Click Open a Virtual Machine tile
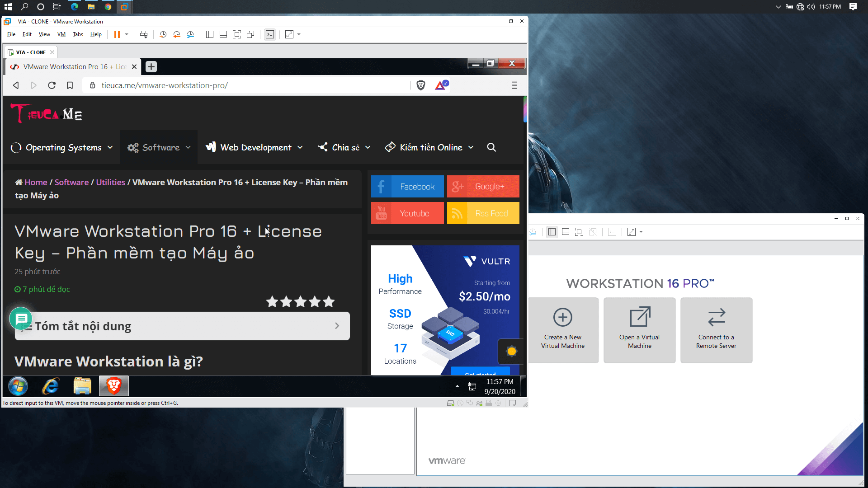 click(x=640, y=330)
